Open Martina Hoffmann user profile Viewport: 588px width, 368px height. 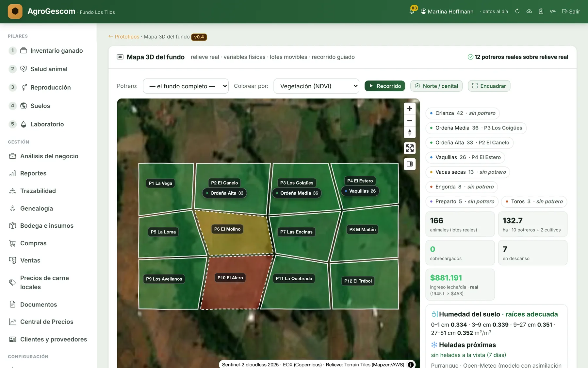[x=447, y=11]
